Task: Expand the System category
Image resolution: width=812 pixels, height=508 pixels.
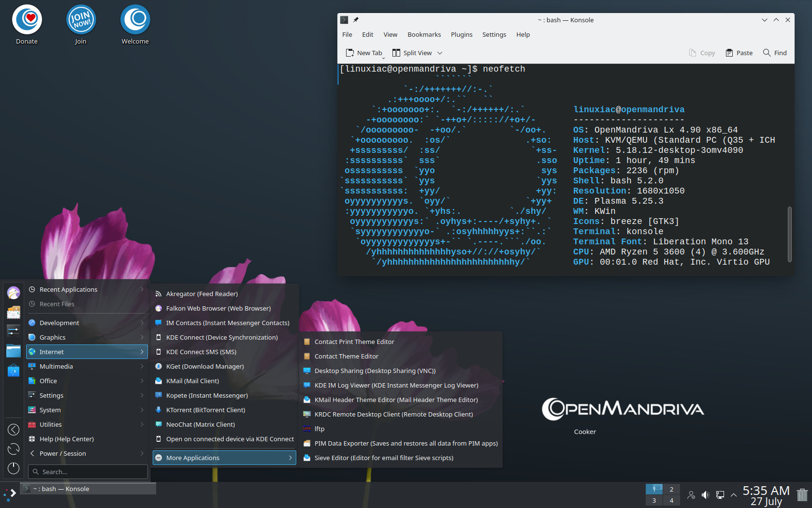Action: [x=87, y=410]
